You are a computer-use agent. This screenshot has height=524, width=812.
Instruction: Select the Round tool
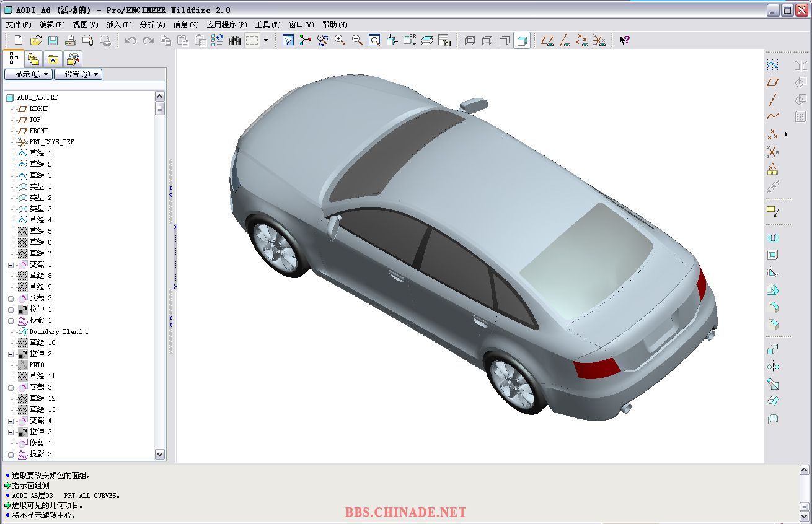pos(772,307)
